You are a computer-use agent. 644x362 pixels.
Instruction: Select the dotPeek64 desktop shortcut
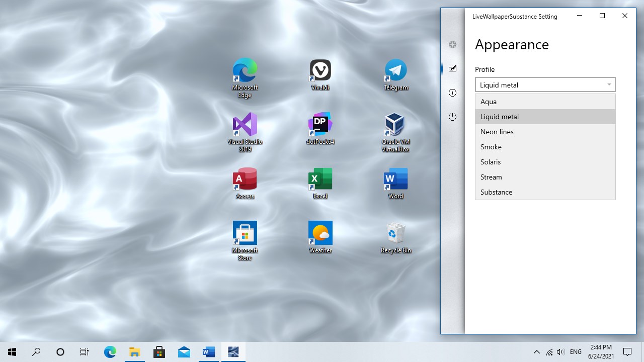click(320, 129)
